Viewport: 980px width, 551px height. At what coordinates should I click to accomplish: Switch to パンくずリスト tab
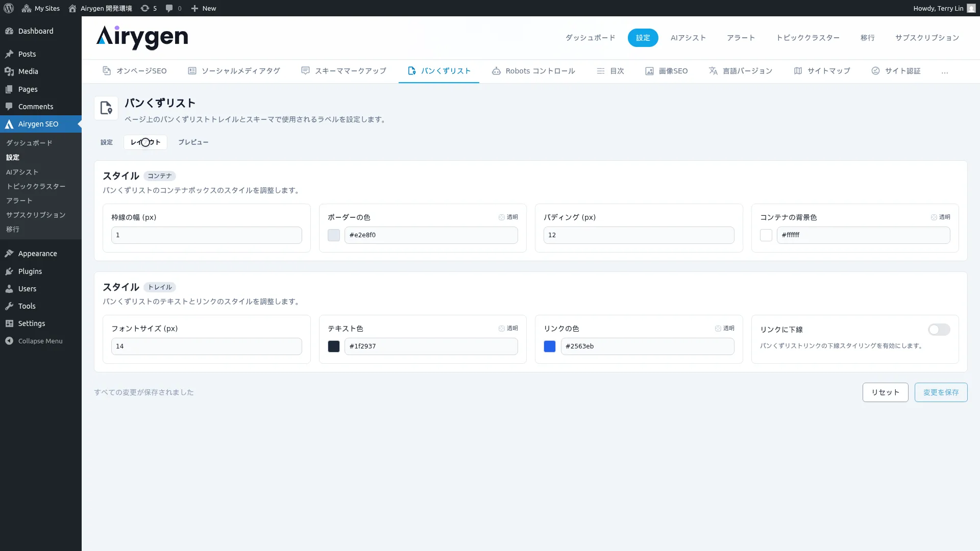point(439,71)
